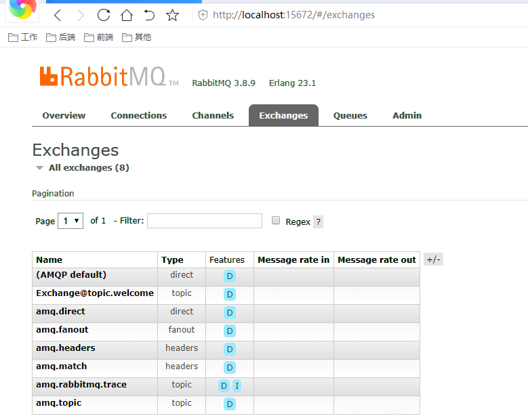Click the site security shield icon
Image resolution: width=528 pixels, height=420 pixels.
pos(203,15)
